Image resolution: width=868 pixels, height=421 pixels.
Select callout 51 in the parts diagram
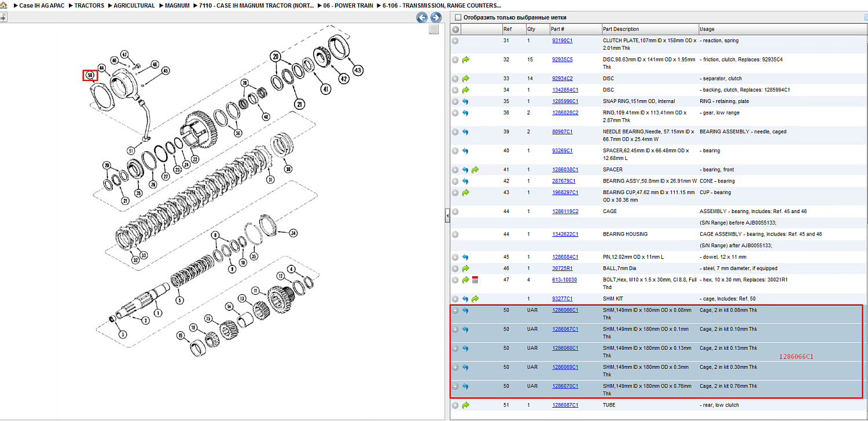pos(131,151)
